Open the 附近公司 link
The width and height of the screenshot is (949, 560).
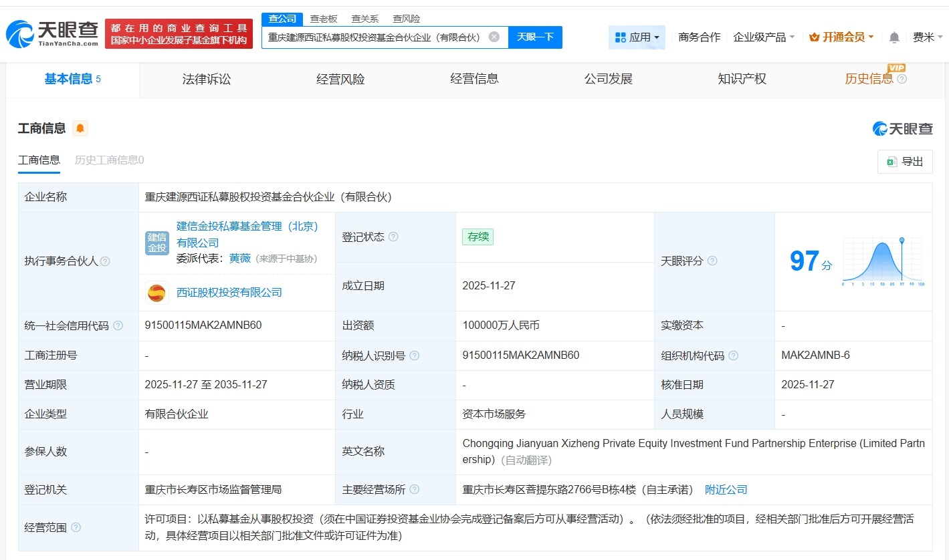pyautogui.click(x=726, y=489)
